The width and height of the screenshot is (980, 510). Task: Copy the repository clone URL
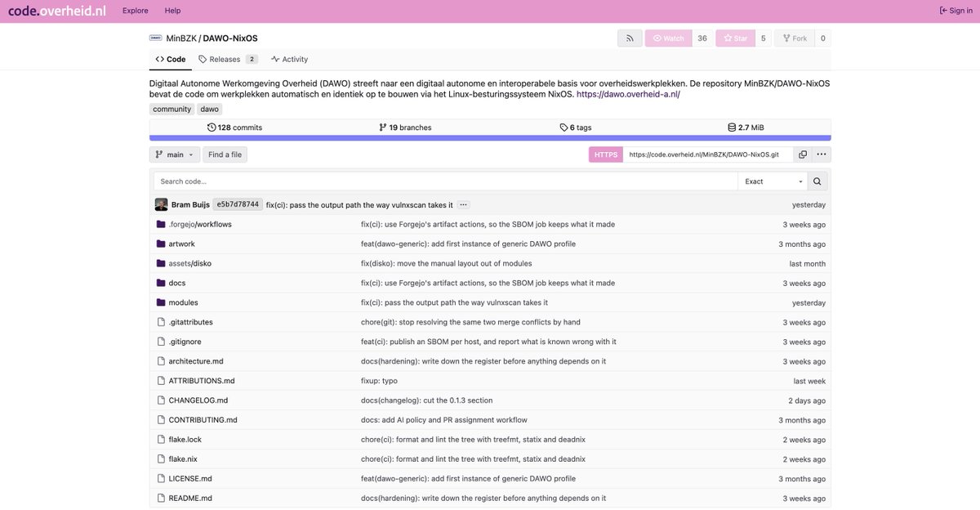pyautogui.click(x=803, y=154)
